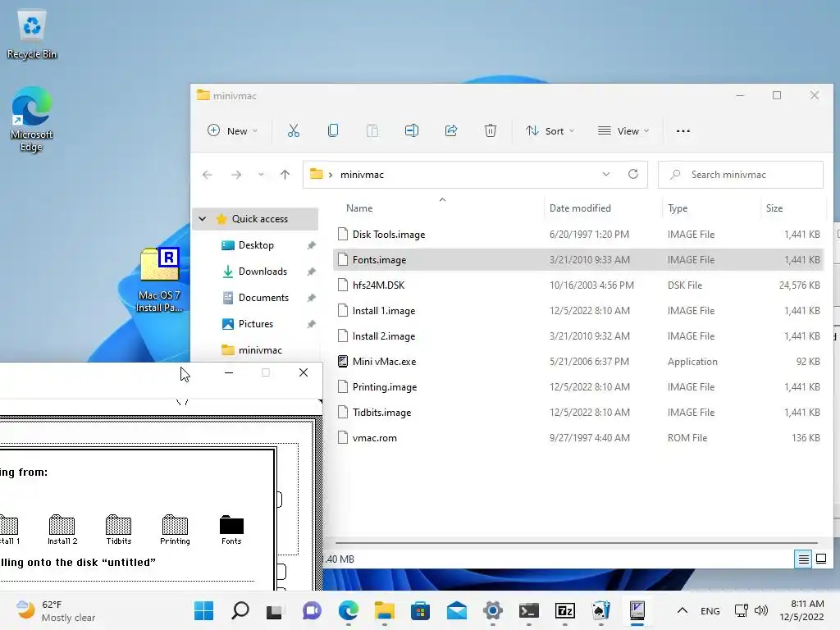Image resolution: width=840 pixels, height=630 pixels.
Task: Show hidden system tray icons
Action: tap(682, 610)
